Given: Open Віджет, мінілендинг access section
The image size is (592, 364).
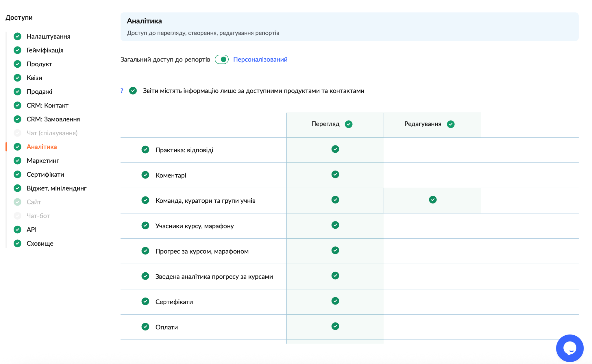Looking at the screenshot, I should pos(56,188).
